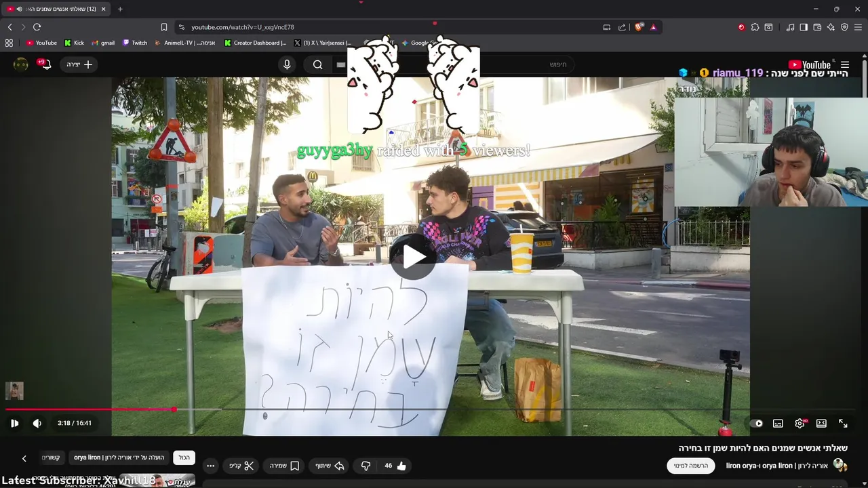Screen dimensions: 868x488
Task: Open the Leo AI sparkle icon
Action: [x=831, y=27]
